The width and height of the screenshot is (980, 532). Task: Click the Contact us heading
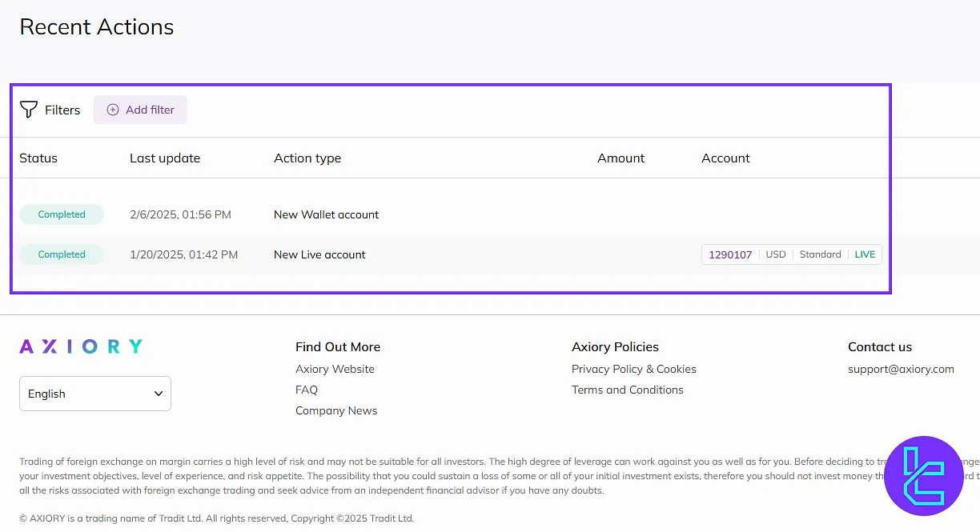pos(880,346)
